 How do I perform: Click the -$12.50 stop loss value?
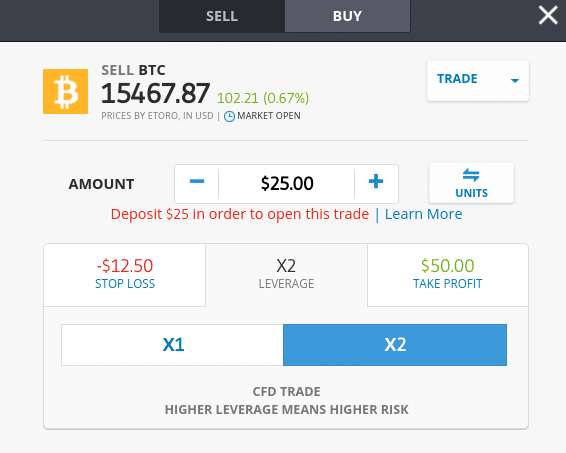point(125,266)
